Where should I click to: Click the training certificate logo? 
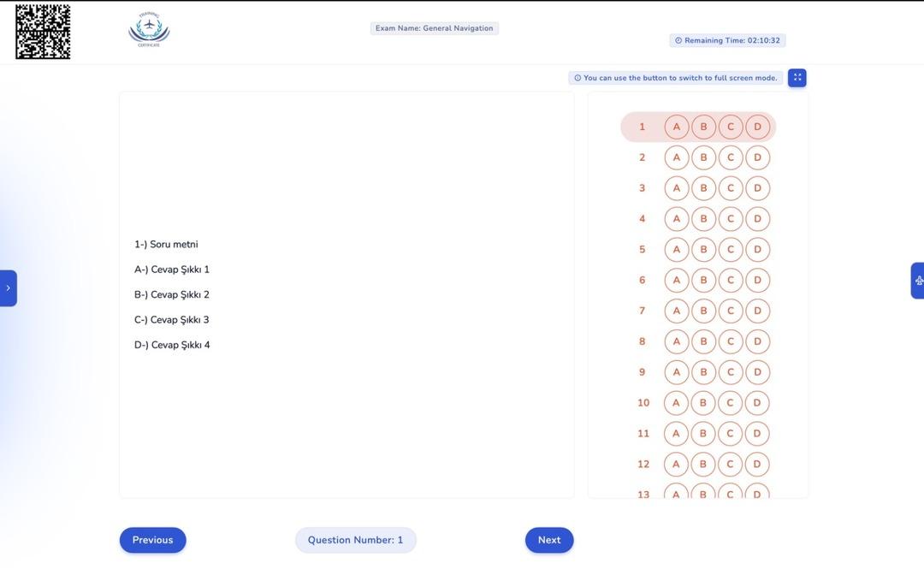click(x=149, y=30)
